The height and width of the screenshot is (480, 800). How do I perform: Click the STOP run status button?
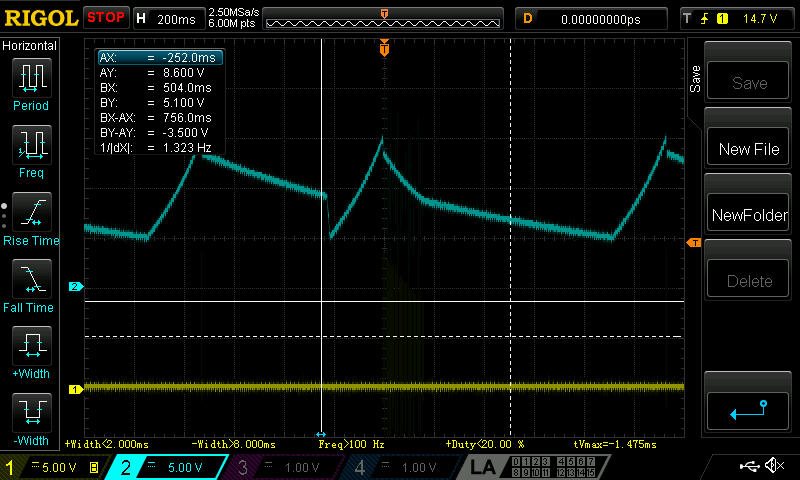(x=106, y=18)
